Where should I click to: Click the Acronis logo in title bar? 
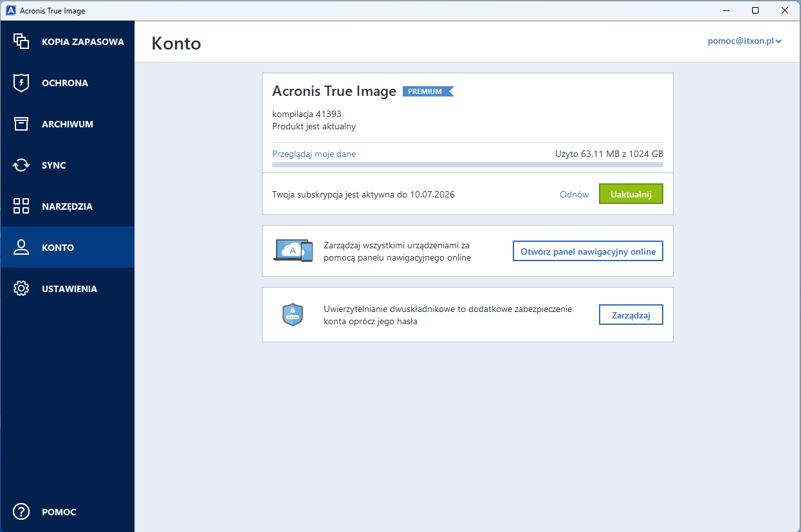[x=11, y=10]
